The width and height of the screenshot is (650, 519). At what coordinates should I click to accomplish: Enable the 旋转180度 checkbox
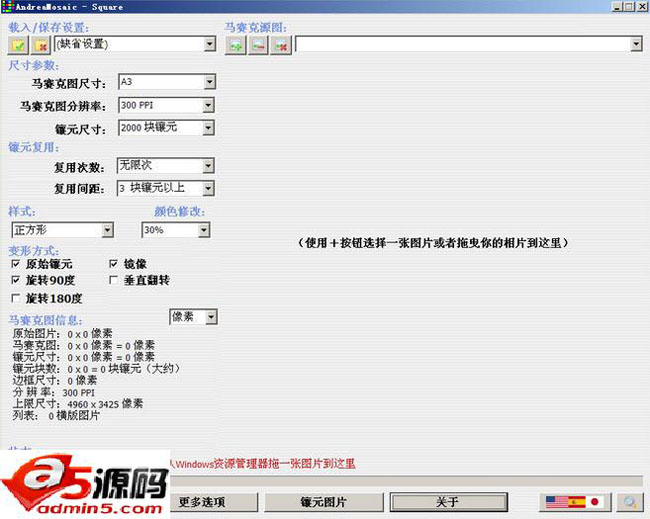(16, 298)
